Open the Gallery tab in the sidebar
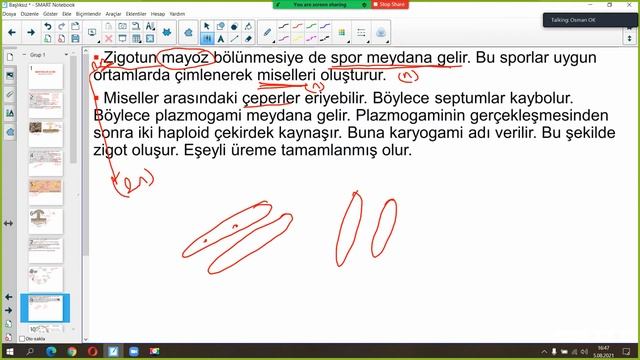Screen dimensions: 640x360 pos(10,76)
